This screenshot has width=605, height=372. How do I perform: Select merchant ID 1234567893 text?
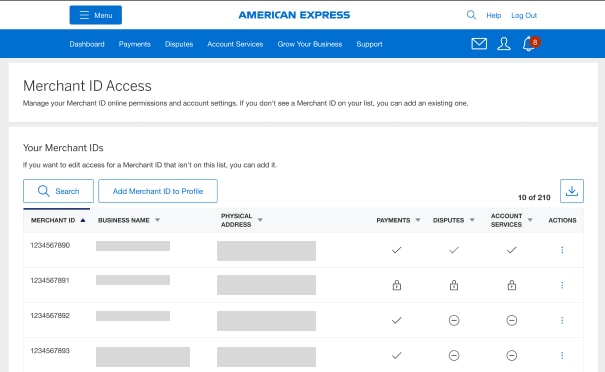coord(50,351)
